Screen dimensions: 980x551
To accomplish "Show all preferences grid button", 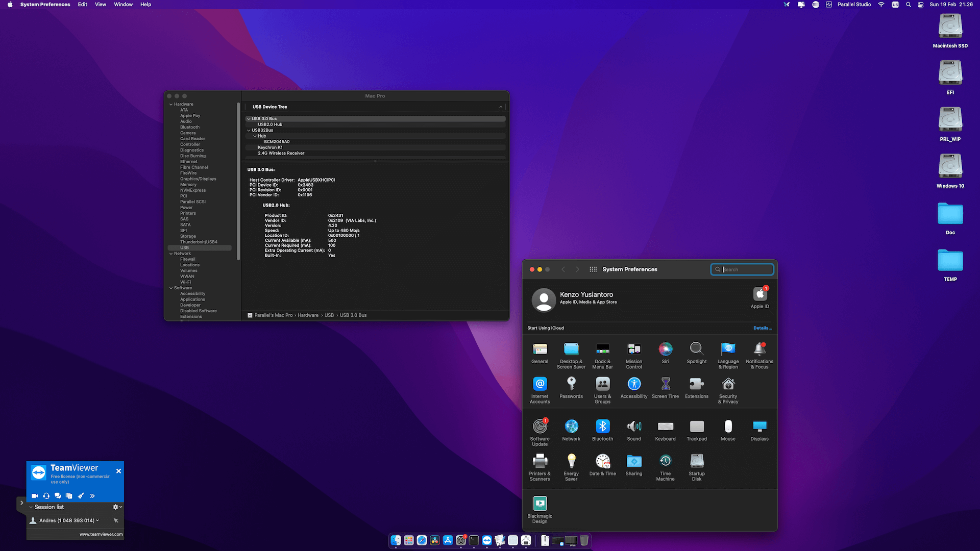I will (593, 269).
